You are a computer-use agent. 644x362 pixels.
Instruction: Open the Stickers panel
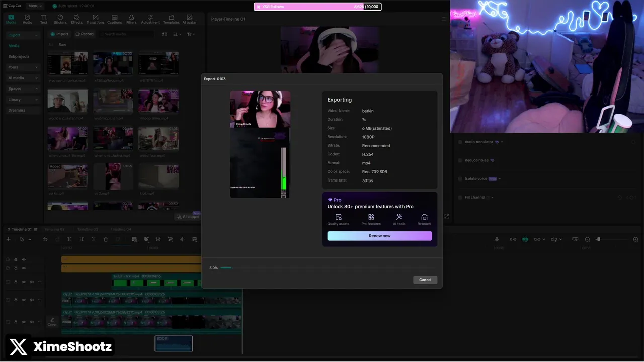click(x=60, y=19)
